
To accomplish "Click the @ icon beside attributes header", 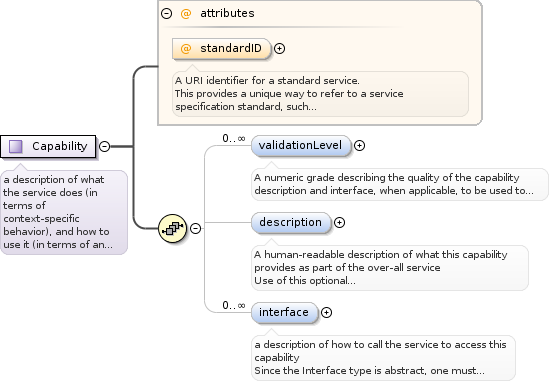I will (186, 13).
